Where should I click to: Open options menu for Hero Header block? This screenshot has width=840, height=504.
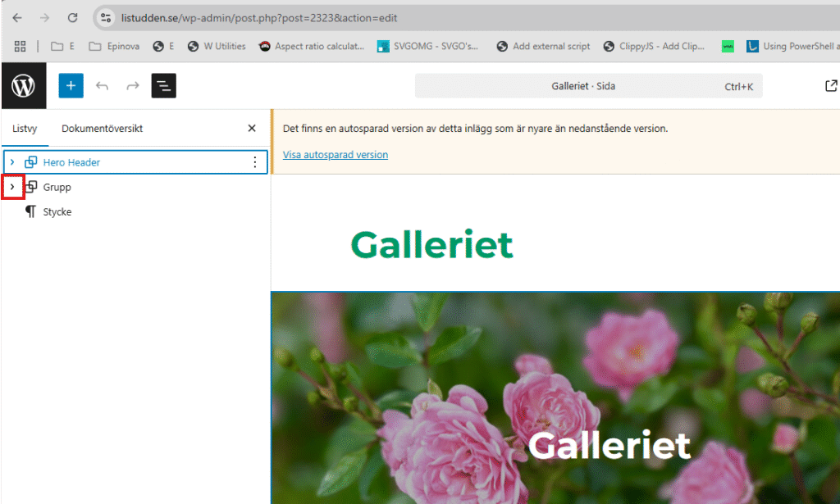255,162
